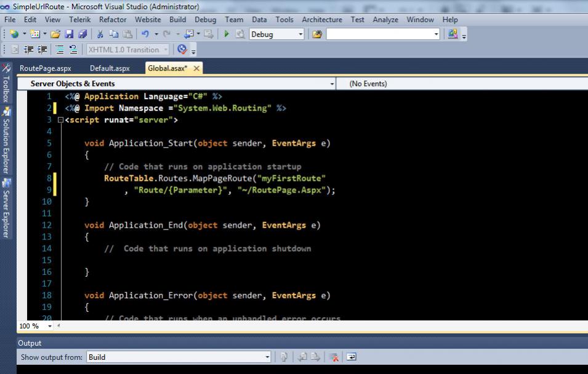Start debugging with the green play icon
The image size is (588, 374).
(227, 34)
